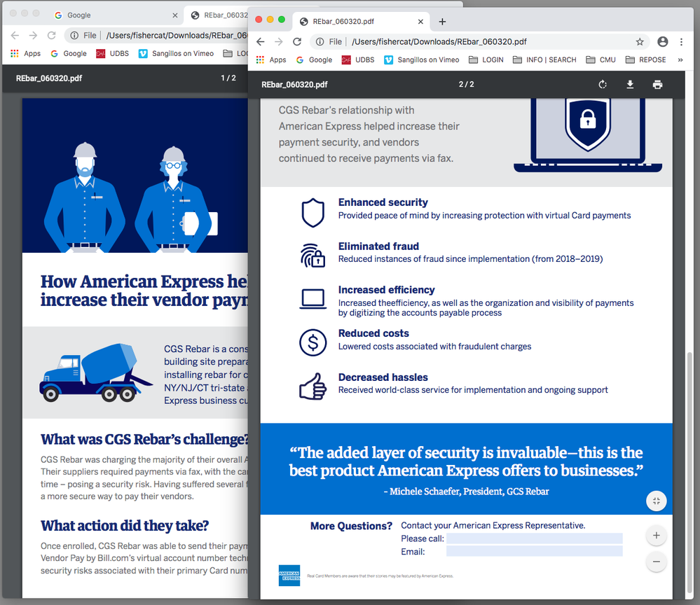Click the fit to page button
700x605 pixels.
click(657, 501)
